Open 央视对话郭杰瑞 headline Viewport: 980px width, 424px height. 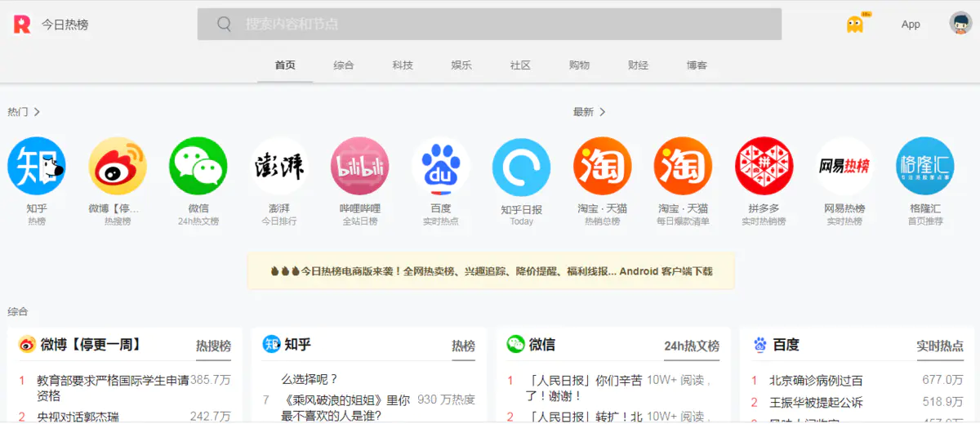[78, 417]
